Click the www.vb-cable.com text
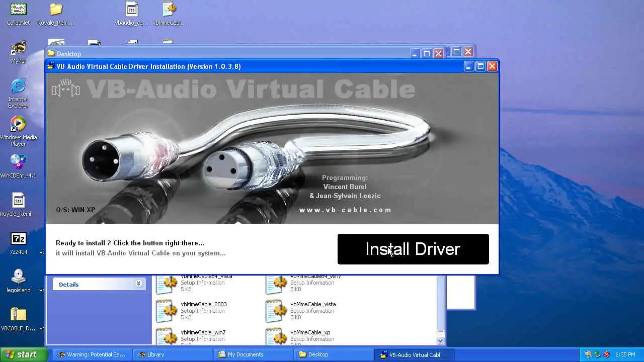644x362 pixels. click(345, 210)
